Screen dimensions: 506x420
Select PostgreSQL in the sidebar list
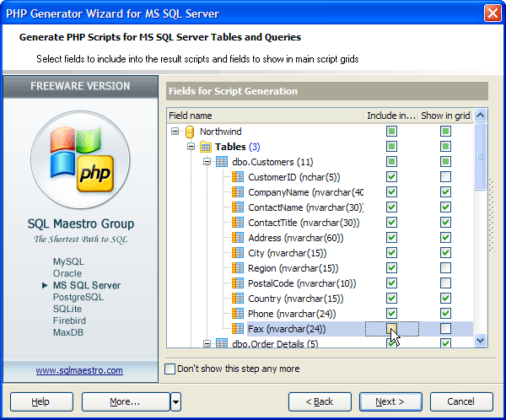[x=78, y=297]
